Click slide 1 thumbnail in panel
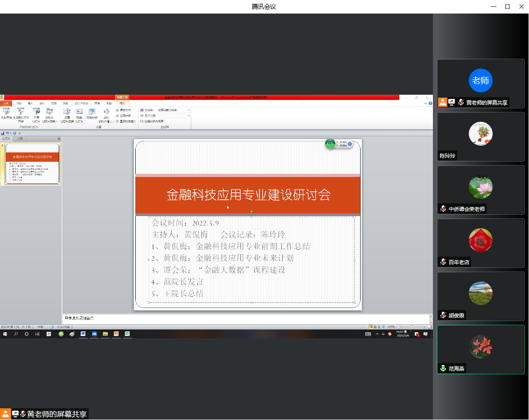The height and width of the screenshot is (420, 529). coord(32,164)
